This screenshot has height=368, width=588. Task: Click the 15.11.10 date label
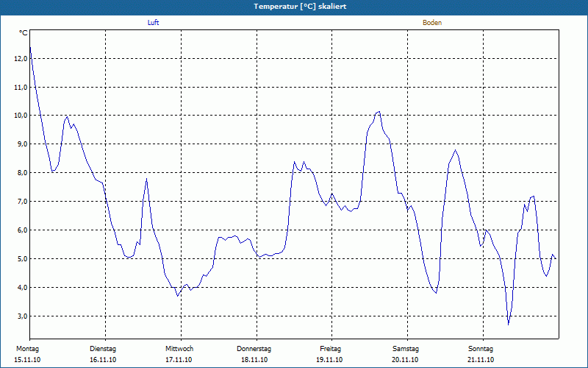coord(27,360)
